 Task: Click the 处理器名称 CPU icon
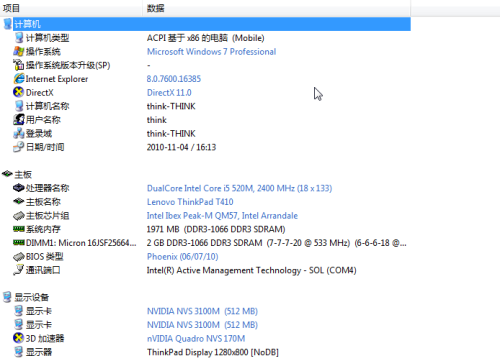pyautogui.click(x=19, y=188)
